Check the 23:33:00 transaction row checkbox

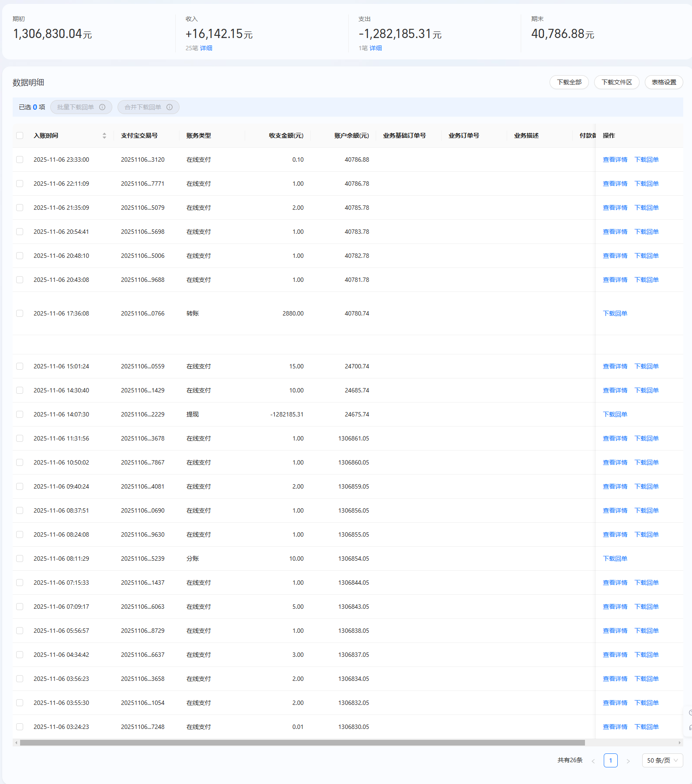tap(20, 160)
